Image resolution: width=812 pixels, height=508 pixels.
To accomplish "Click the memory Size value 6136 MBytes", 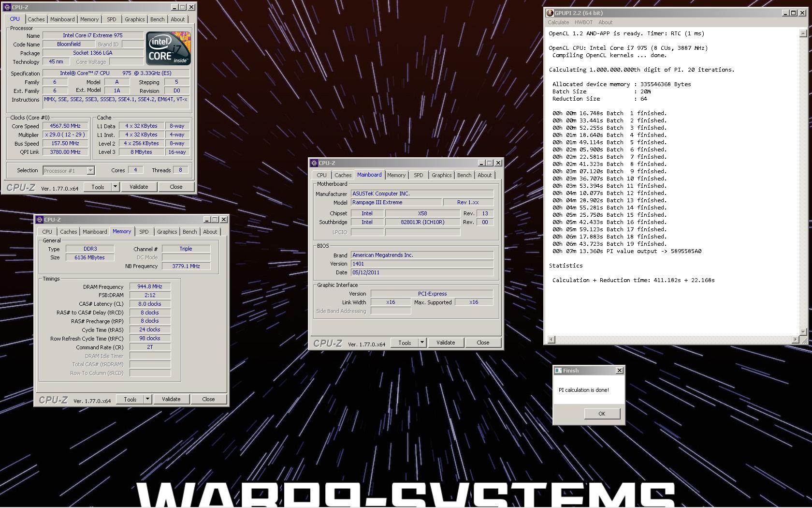I will pyautogui.click(x=90, y=257).
